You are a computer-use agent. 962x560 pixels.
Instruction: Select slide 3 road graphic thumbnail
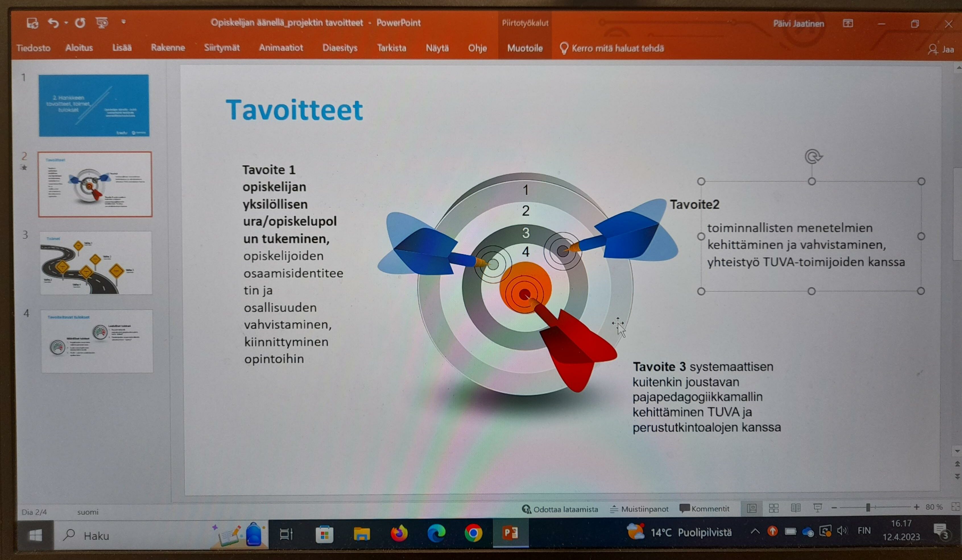click(96, 263)
